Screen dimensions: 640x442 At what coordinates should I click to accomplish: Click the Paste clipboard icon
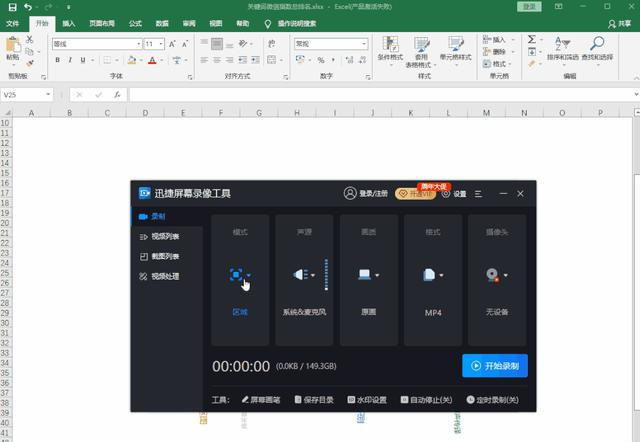[x=13, y=45]
